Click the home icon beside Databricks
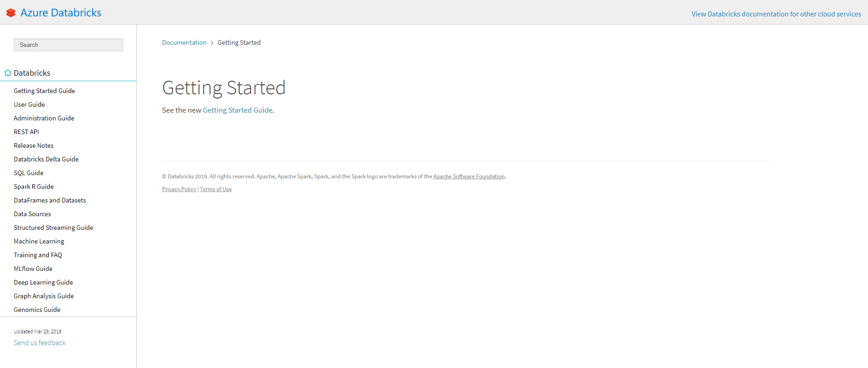Image resolution: width=868 pixels, height=368 pixels. click(8, 73)
